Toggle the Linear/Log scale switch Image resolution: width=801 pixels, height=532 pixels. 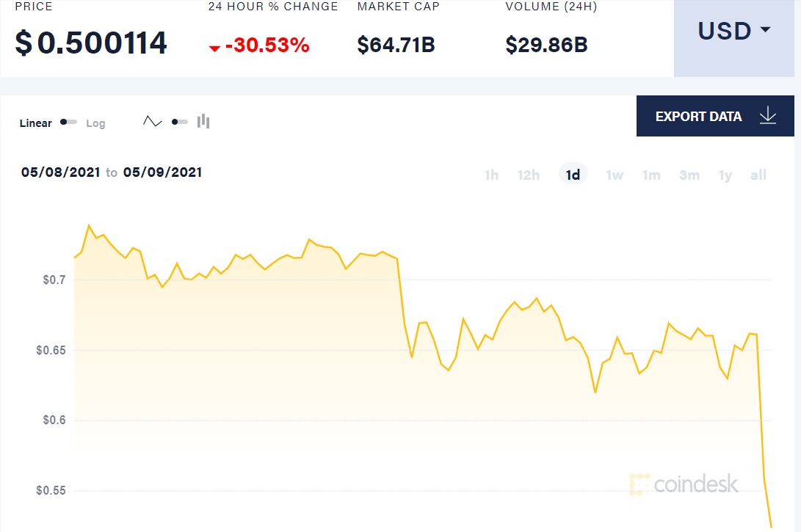point(68,122)
